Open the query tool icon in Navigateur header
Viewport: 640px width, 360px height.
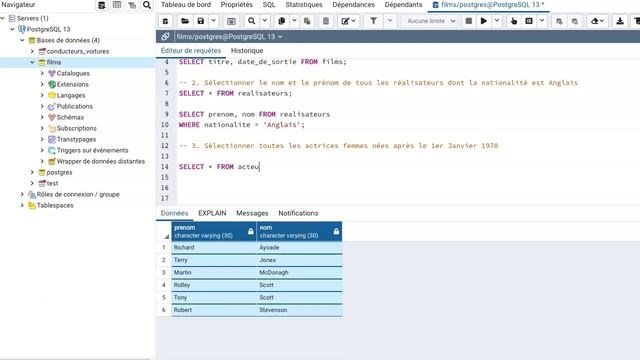click(x=102, y=5)
